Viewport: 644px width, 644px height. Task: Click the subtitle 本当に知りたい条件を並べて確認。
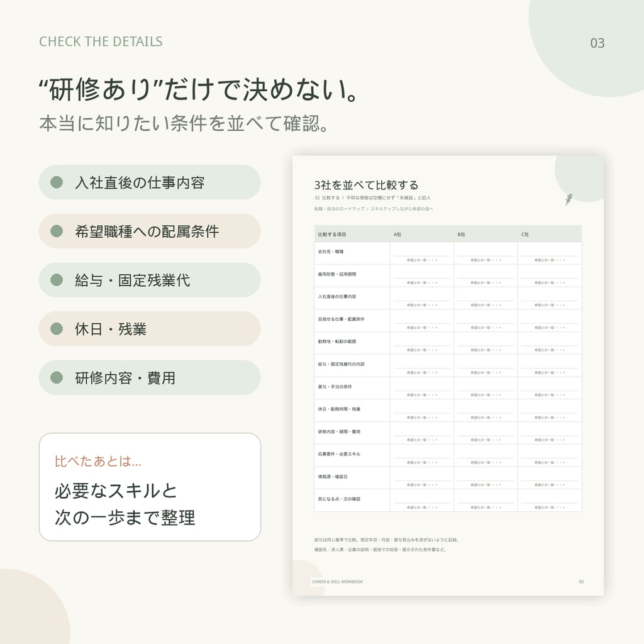[x=184, y=123]
